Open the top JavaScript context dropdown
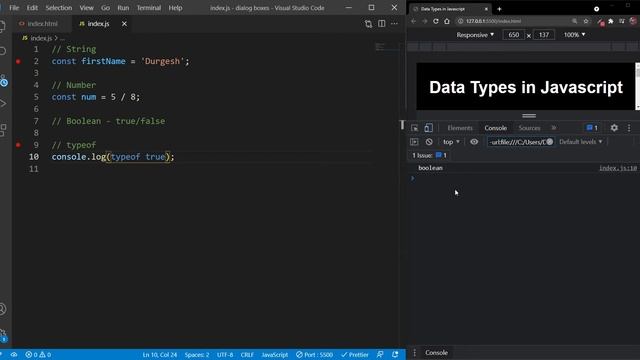640x360 pixels. [451, 142]
